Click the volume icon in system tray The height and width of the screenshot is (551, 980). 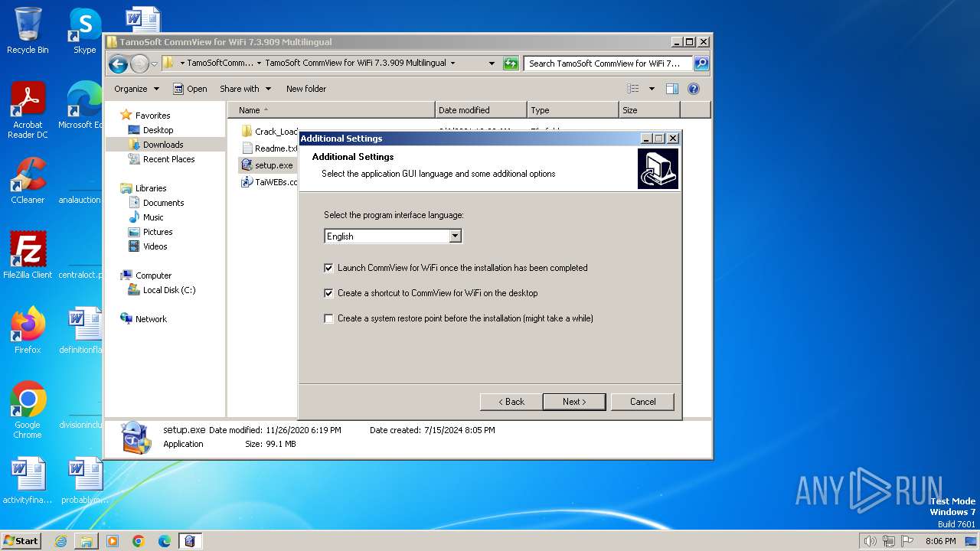point(870,541)
